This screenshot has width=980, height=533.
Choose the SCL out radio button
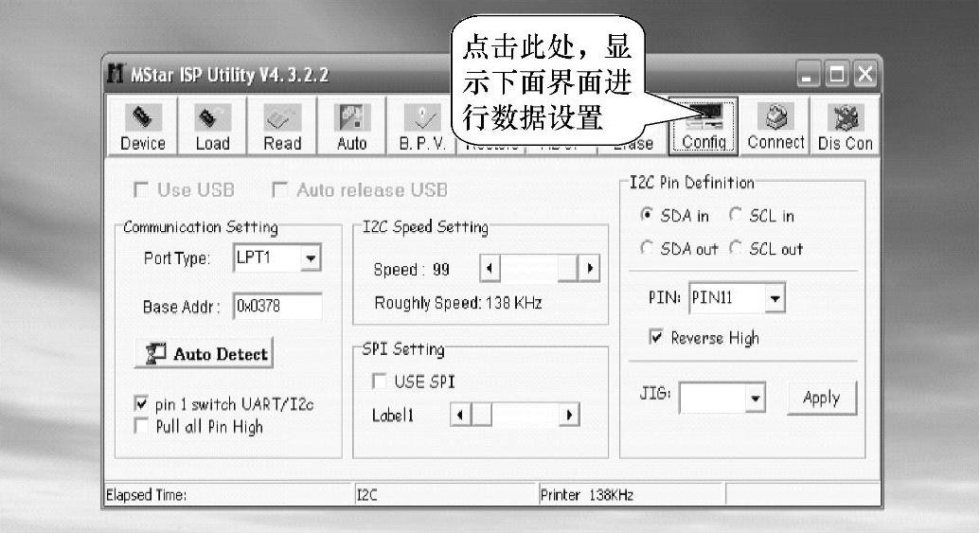click(x=736, y=248)
